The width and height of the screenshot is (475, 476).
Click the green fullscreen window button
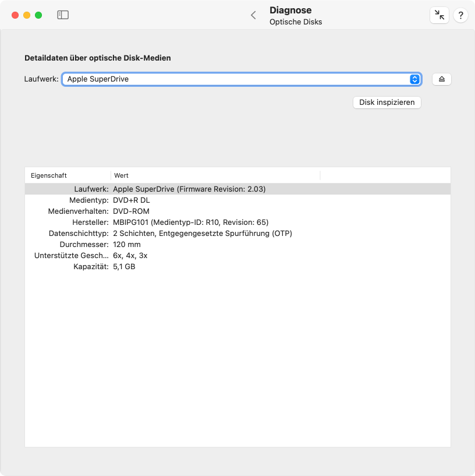point(38,15)
